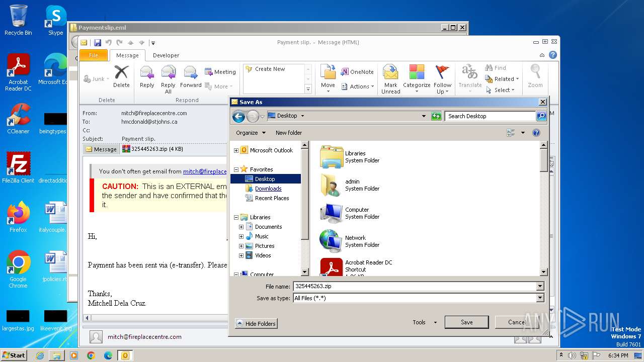Select Downloads in Favorites
Image resolution: width=644 pixels, height=362 pixels.
click(268, 189)
